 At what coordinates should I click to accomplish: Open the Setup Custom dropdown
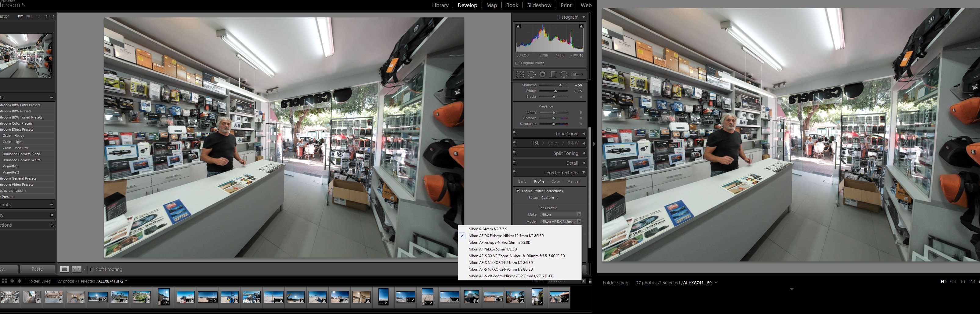[550, 198]
